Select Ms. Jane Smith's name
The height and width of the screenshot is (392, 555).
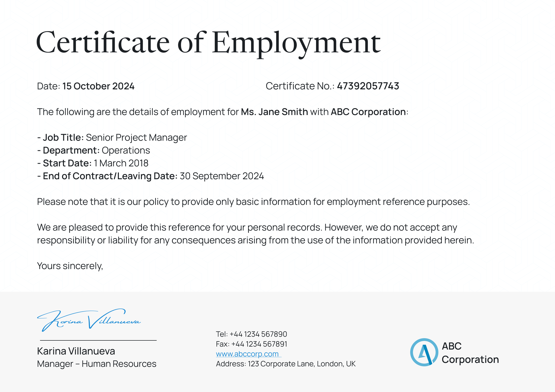(x=274, y=112)
